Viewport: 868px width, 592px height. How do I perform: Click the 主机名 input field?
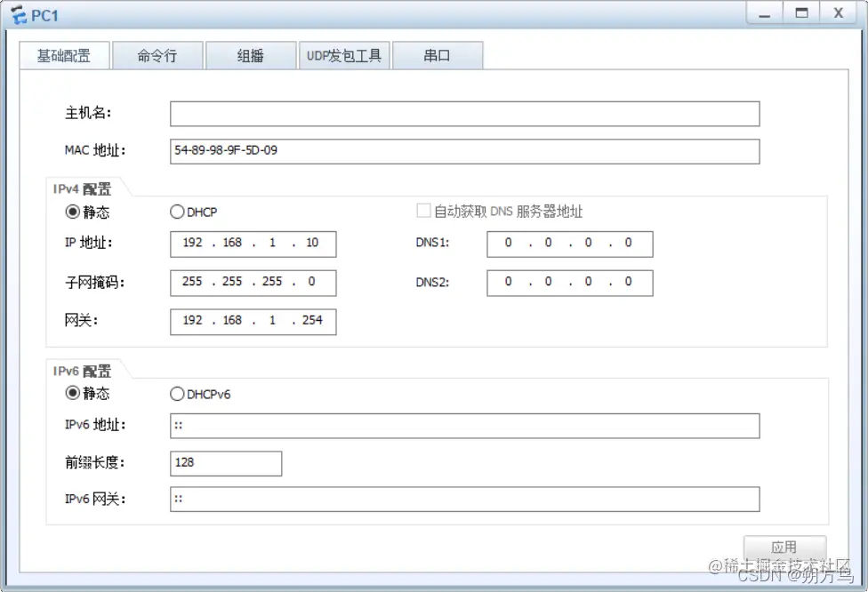[x=464, y=114]
